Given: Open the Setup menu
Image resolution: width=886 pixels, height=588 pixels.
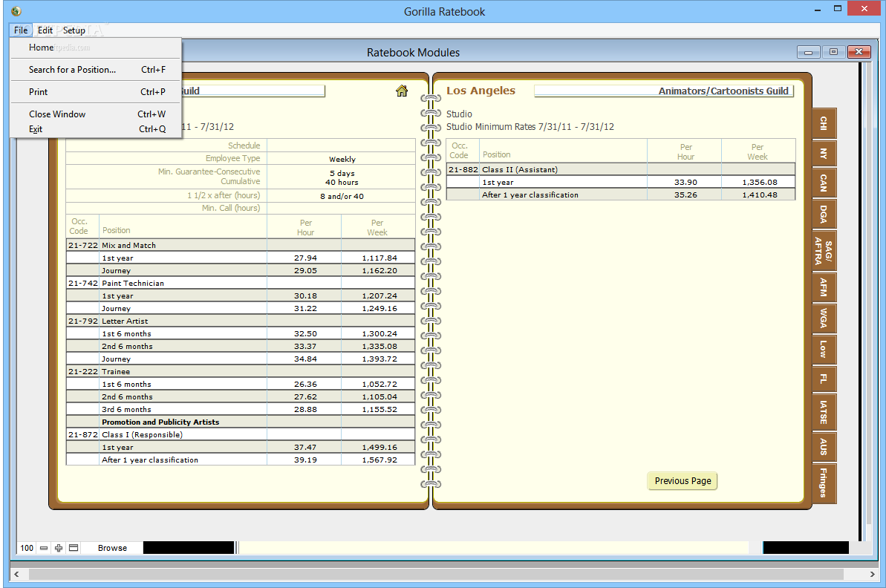Looking at the screenshot, I should tap(74, 30).
